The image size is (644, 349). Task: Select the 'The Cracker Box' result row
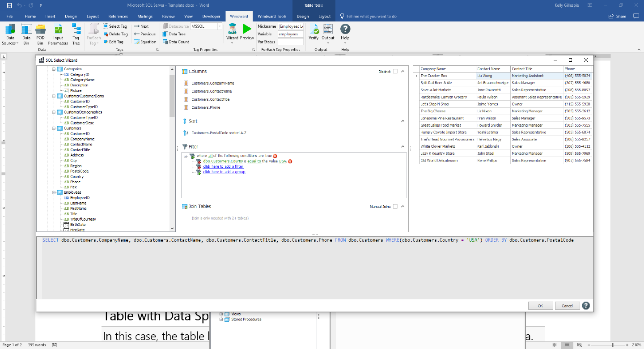pyautogui.click(x=505, y=76)
